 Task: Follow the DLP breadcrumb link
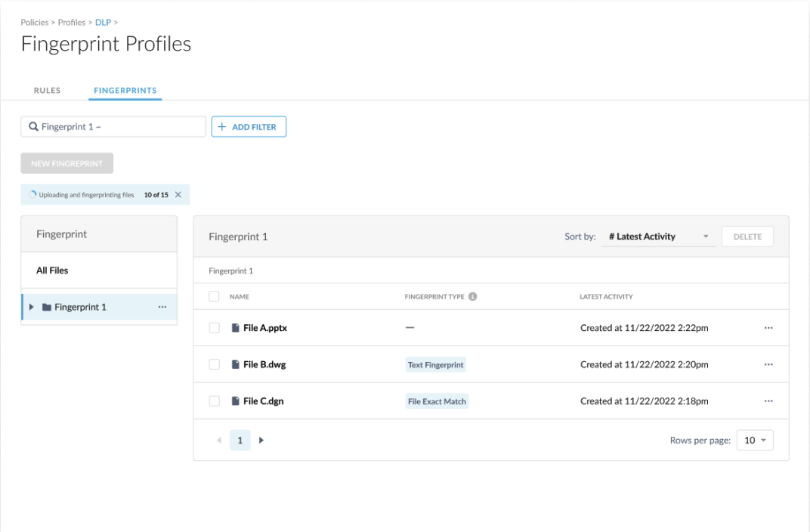tap(103, 23)
